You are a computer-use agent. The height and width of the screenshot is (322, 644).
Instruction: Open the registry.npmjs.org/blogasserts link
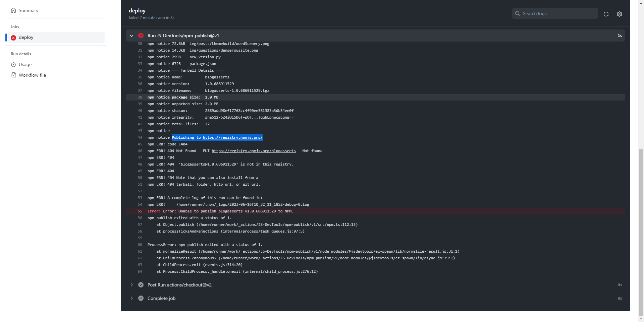coord(254,151)
